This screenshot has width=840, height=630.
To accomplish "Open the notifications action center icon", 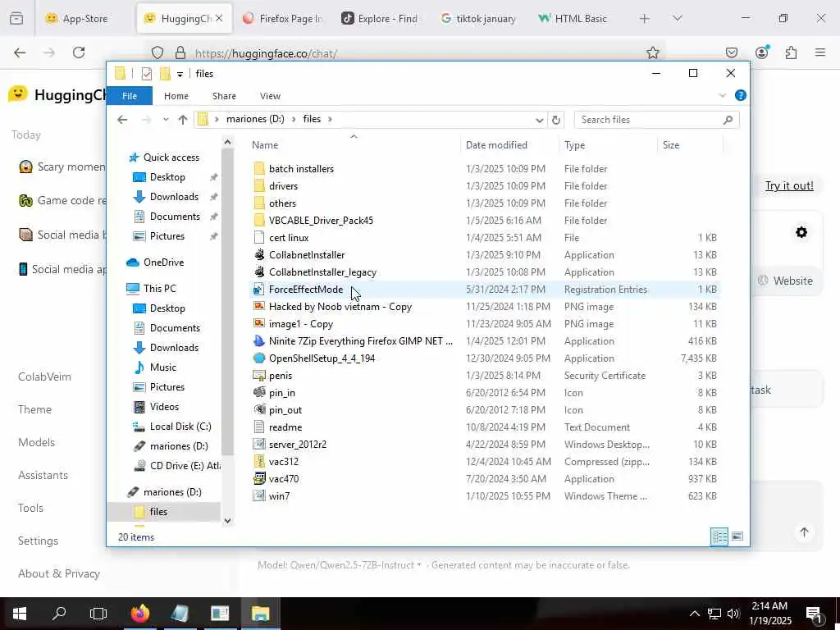I will coord(815,614).
